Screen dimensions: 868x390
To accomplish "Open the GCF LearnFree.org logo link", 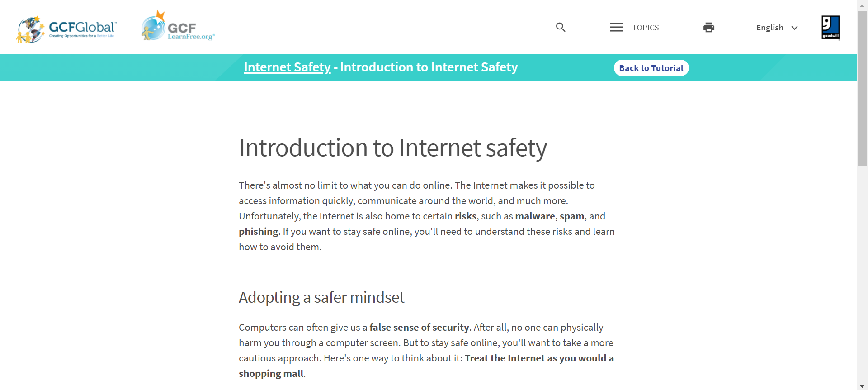I will click(178, 26).
